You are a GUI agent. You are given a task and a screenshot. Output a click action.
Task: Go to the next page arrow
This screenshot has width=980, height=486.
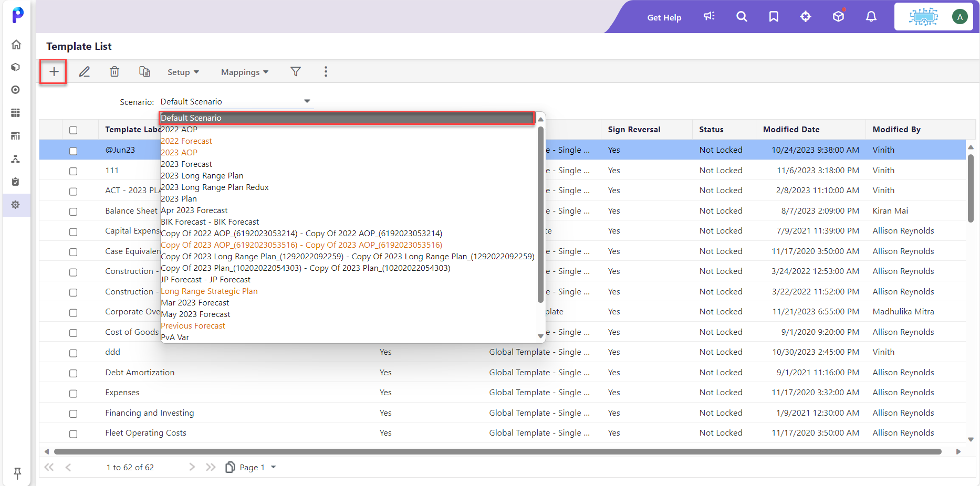click(192, 467)
